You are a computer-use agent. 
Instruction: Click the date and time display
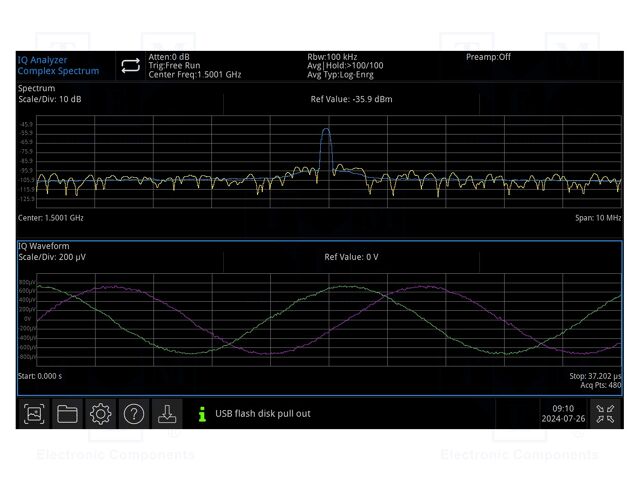click(563, 413)
